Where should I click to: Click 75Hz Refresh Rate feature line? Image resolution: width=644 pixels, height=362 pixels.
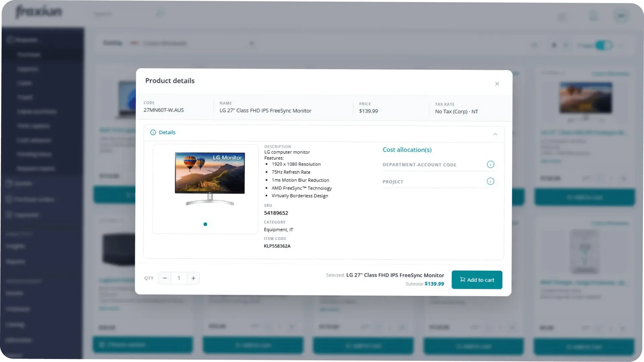point(291,172)
